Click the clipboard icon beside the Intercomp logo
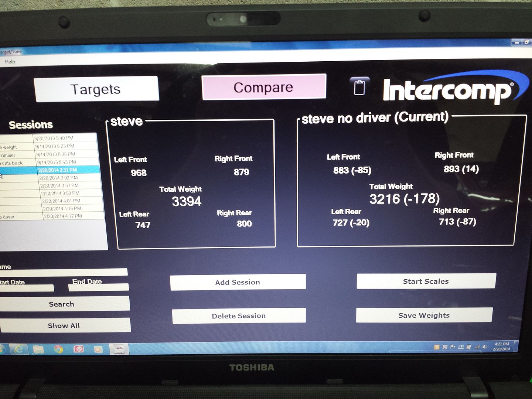 click(359, 87)
